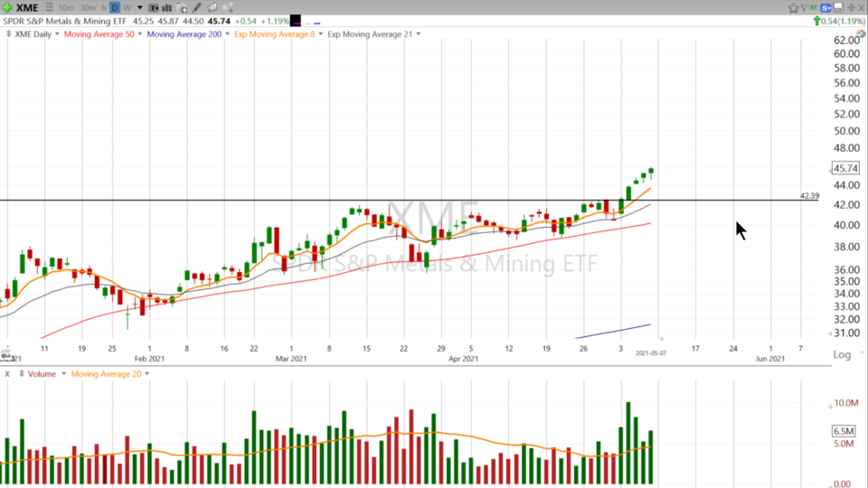Select the pencil drawing tool

tap(196, 8)
